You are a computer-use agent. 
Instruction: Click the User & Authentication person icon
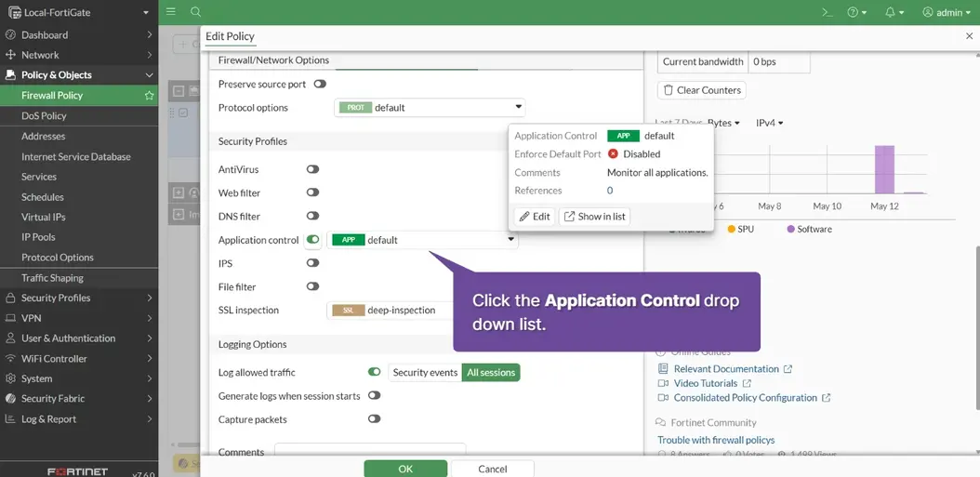10,338
